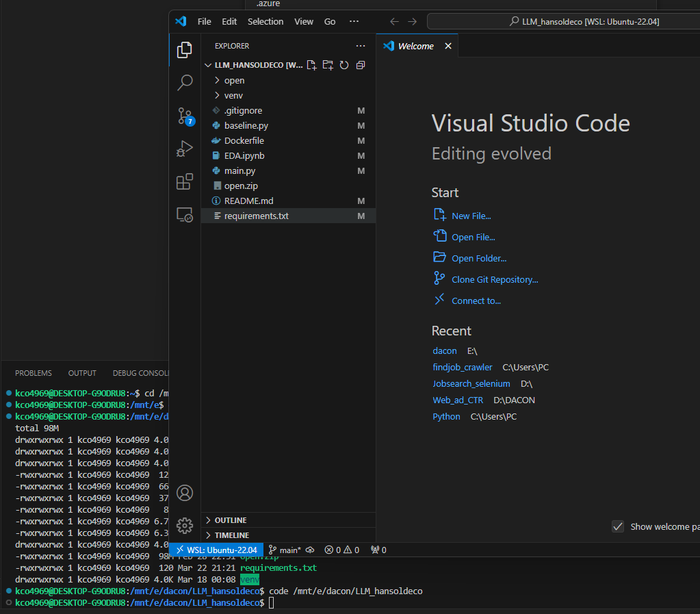Image resolution: width=700 pixels, height=614 pixels.
Task: Close the Welcome tab
Action: click(x=448, y=46)
